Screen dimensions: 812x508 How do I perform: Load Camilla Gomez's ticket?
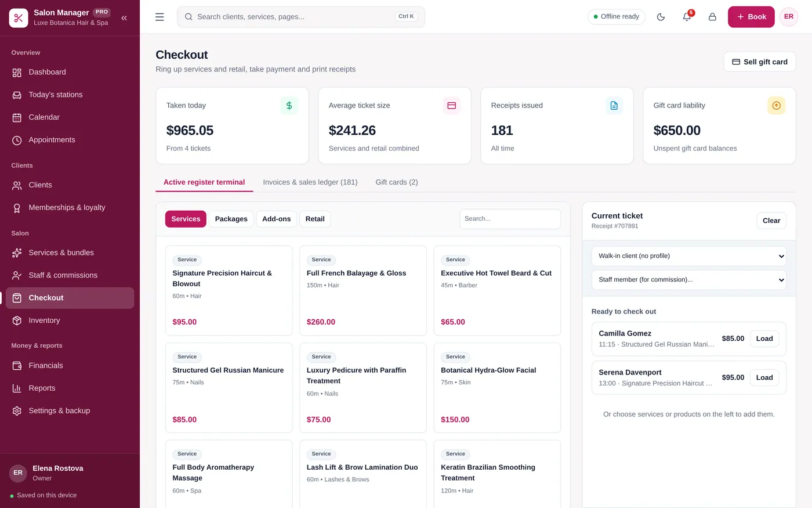click(x=764, y=339)
